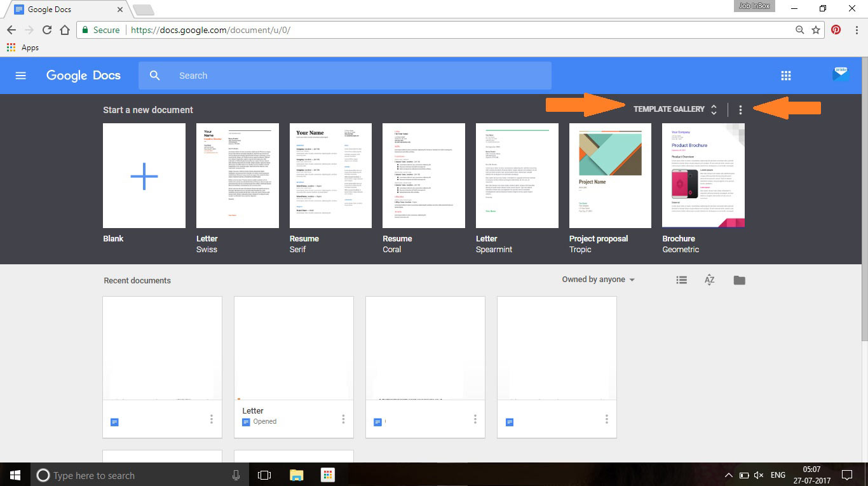This screenshot has height=486, width=868.
Task: Open the account profile avatar
Action: pyautogui.click(x=840, y=74)
